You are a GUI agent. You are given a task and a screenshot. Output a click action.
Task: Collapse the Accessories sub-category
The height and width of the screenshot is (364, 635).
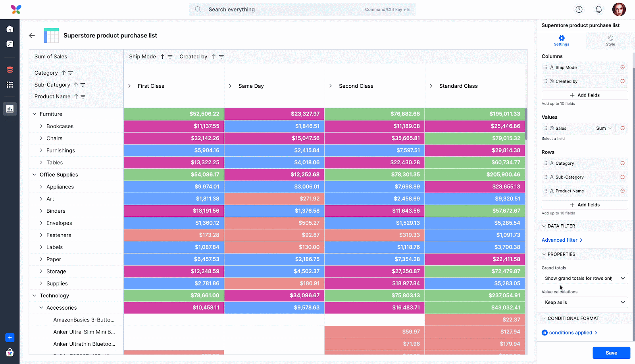(x=41, y=308)
